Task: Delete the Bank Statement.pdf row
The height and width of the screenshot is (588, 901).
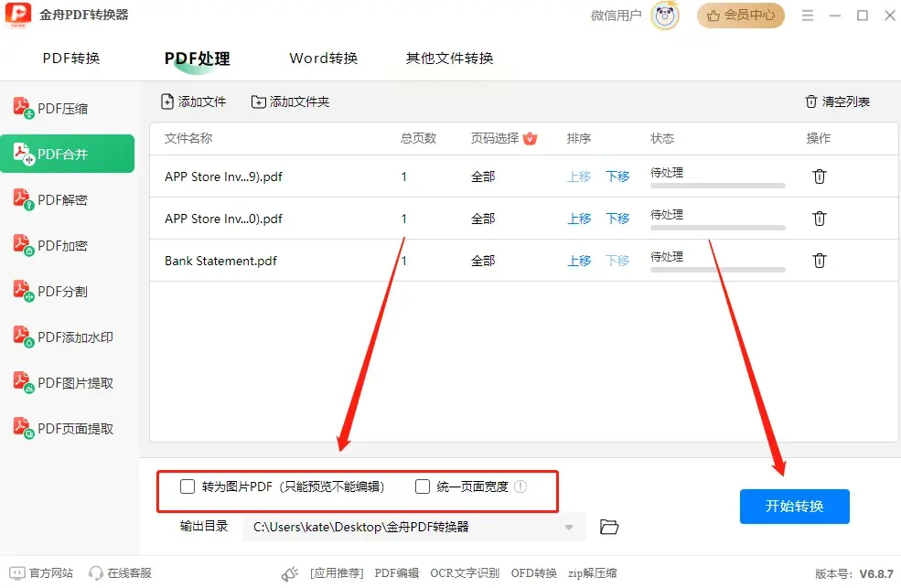Action: coord(820,260)
